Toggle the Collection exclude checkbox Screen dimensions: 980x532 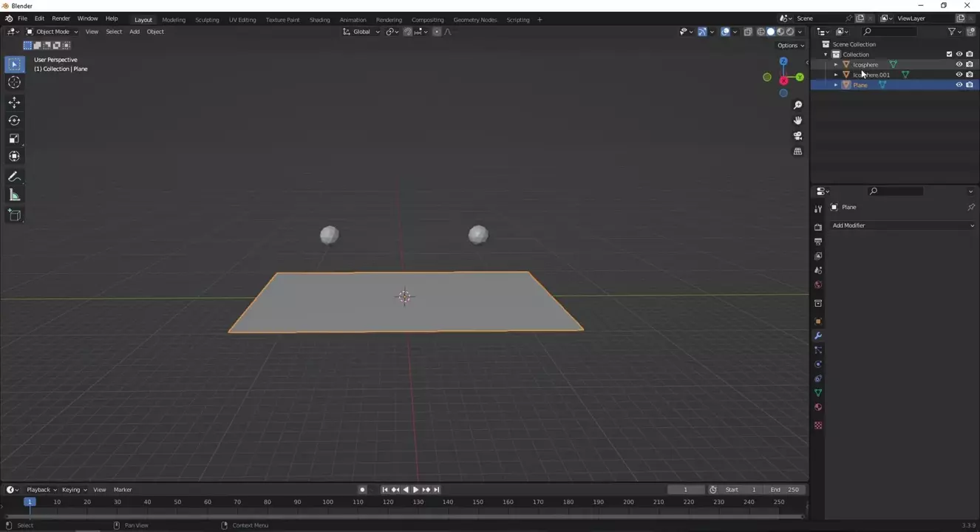(x=949, y=54)
